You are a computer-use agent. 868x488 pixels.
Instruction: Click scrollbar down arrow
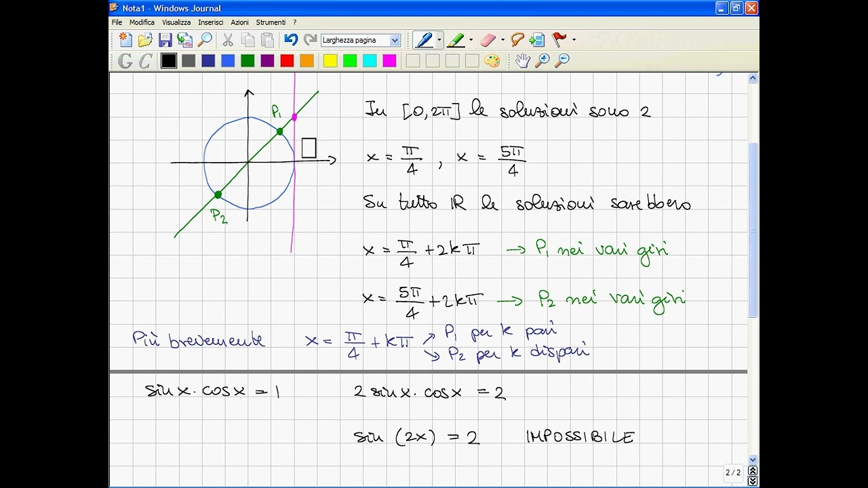[753, 460]
